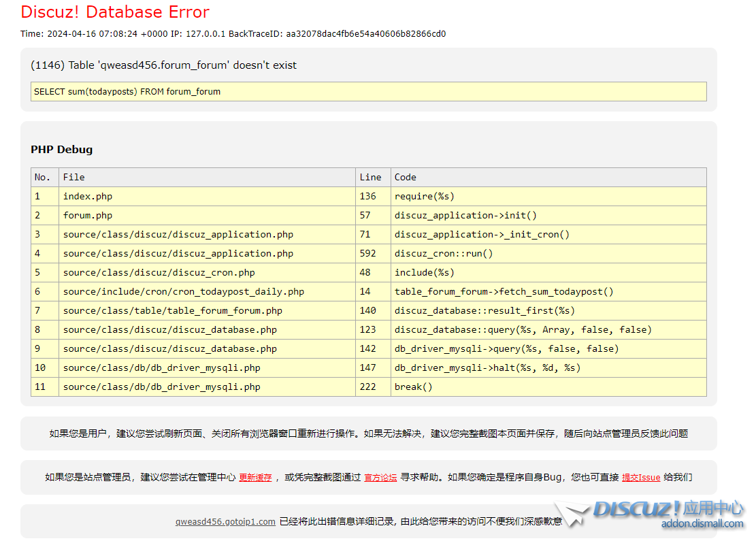Click the 提交Issue link
This screenshot has width=756, height=541.
click(640, 478)
